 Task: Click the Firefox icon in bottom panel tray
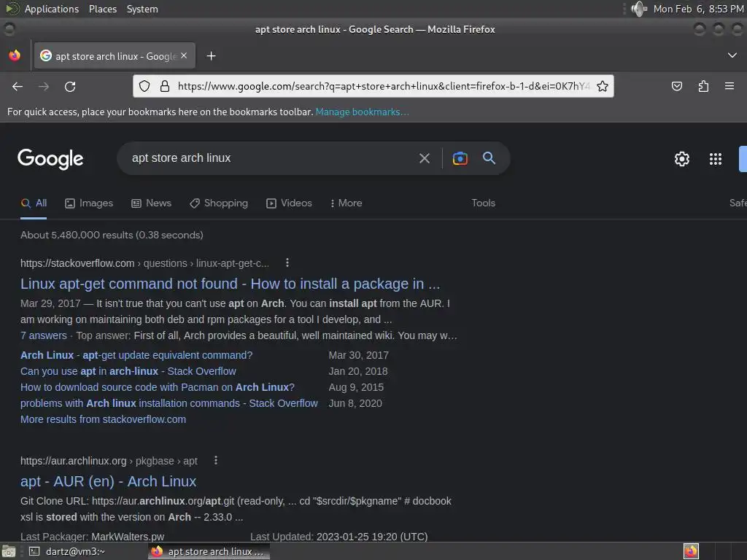tap(691, 551)
